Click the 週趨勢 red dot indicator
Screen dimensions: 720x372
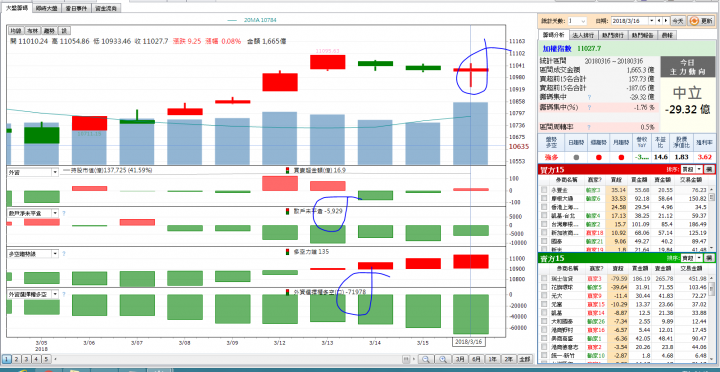coord(599,157)
